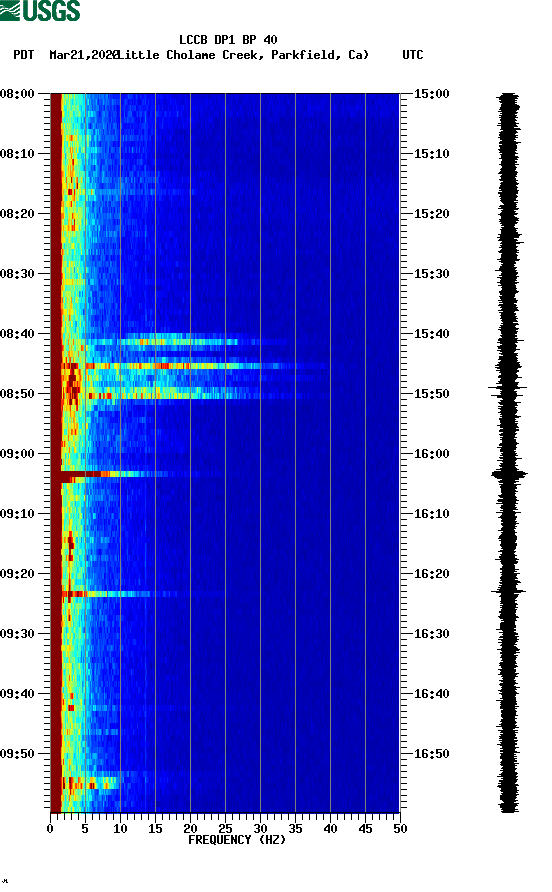Viewport: 552px width, 892px height.
Task: Click the 15 Hz frequency axis label
Action: 155,829
